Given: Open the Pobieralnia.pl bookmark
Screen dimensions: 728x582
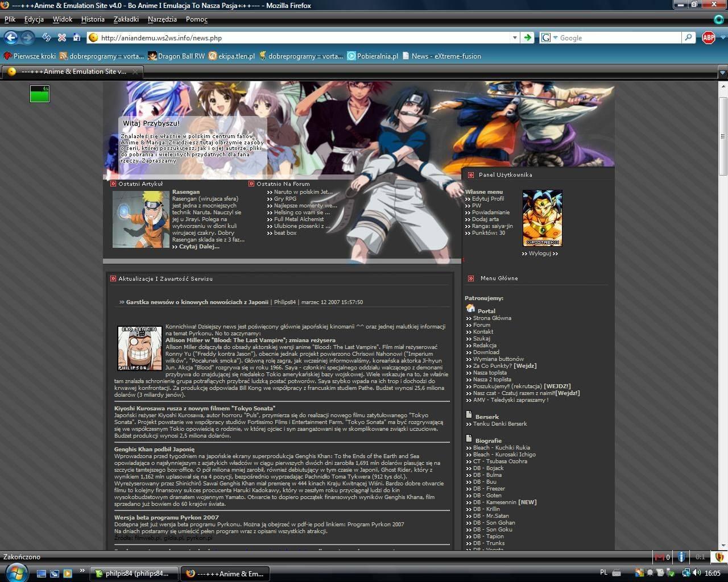Looking at the screenshot, I should pyautogui.click(x=373, y=56).
